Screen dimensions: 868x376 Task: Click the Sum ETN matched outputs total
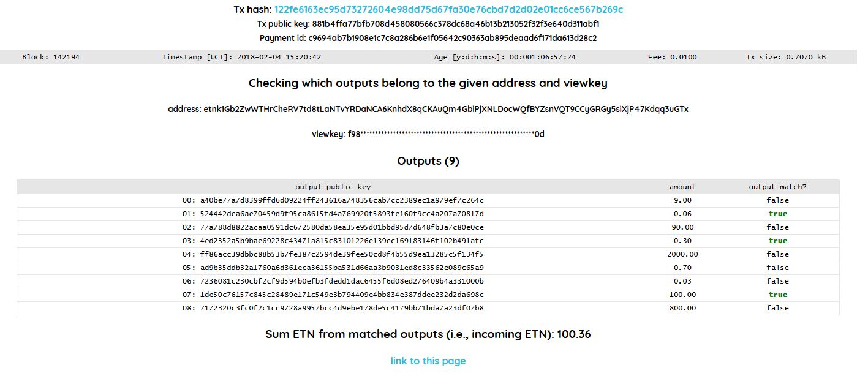tap(428, 334)
